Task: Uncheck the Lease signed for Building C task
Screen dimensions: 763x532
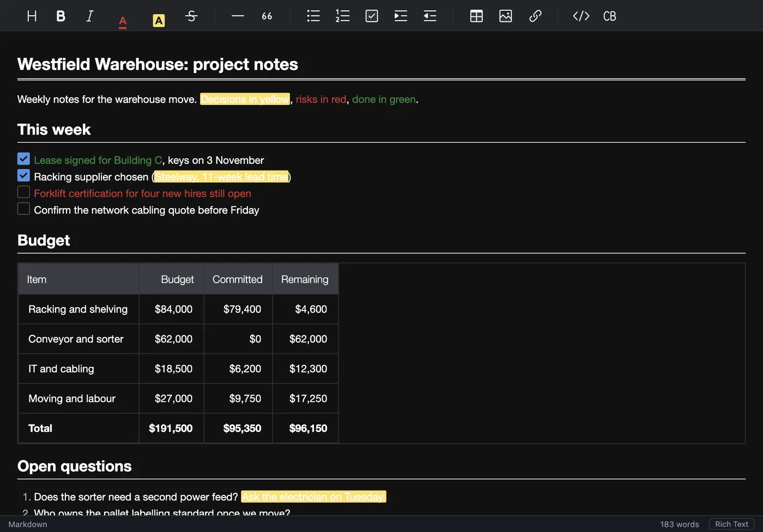Action: point(23,158)
